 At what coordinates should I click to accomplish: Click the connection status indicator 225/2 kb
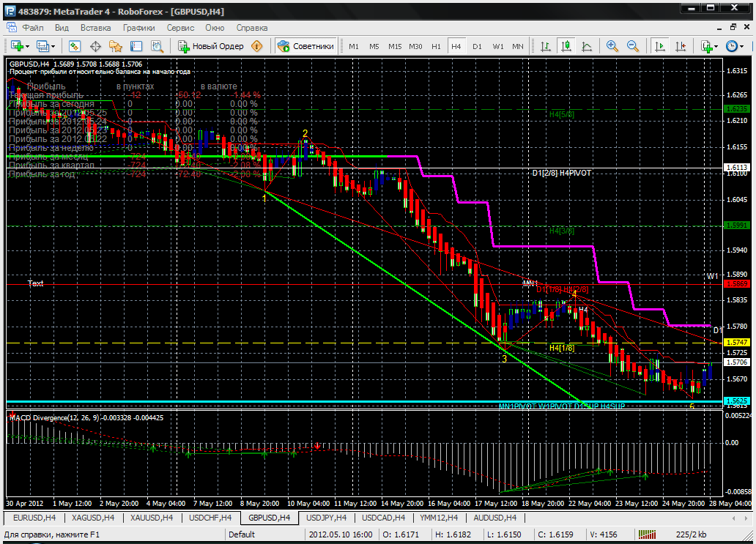pyautogui.click(x=689, y=534)
